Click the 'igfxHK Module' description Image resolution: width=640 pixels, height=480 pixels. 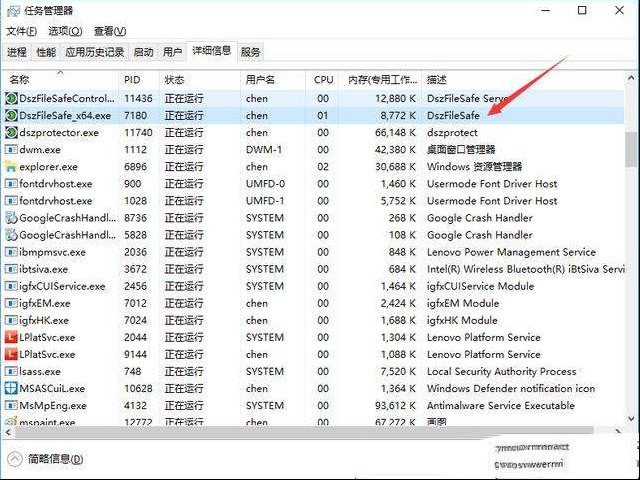click(x=462, y=321)
